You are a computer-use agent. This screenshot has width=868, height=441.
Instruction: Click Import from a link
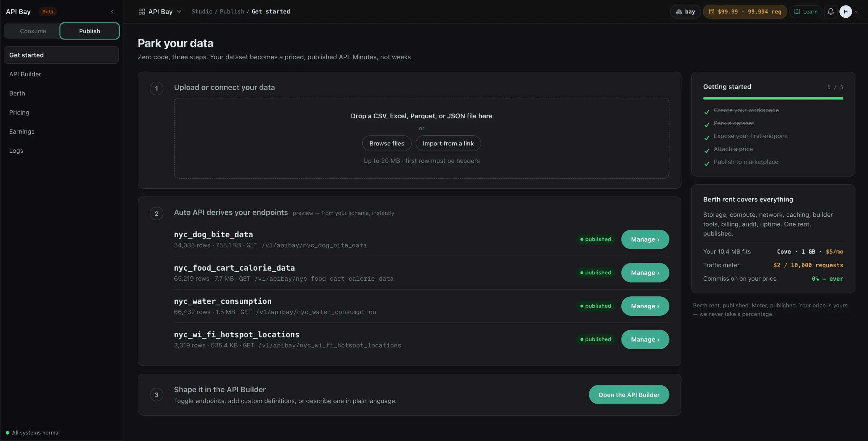click(x=448, y=143)
